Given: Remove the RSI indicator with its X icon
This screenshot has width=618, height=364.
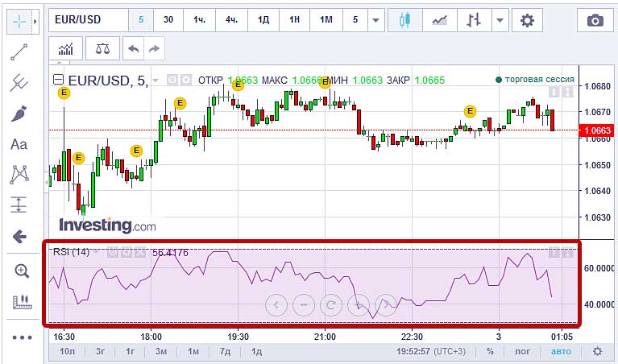Looking at the screenshot, I should coord(140,252).
